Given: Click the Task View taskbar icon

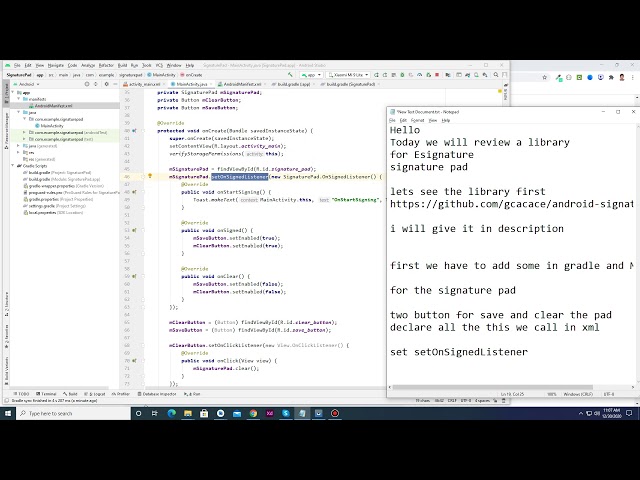Looking at the screenshot, I should pyautogui.click(x=154, y=413).
